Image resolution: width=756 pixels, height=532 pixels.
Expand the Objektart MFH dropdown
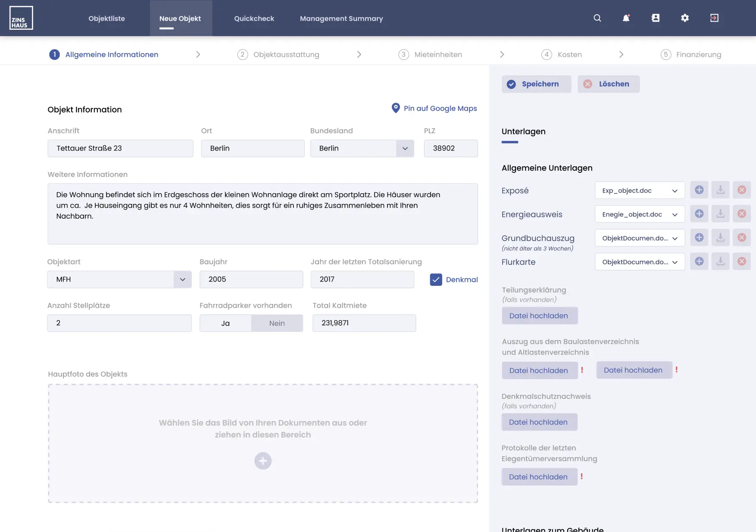[182, 280]
